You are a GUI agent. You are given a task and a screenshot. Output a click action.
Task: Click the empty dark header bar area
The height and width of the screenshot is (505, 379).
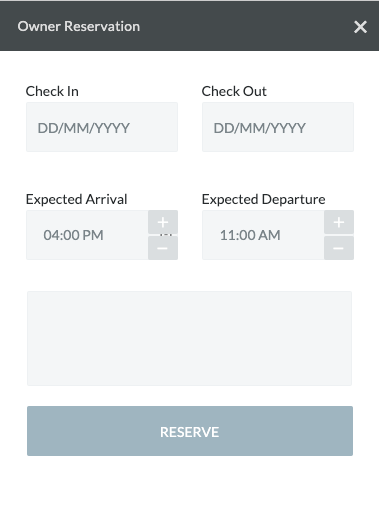[247, 27]
